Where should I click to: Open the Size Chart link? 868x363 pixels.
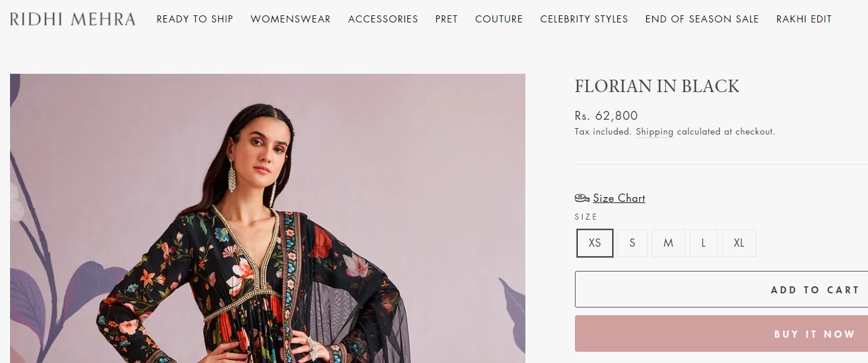point(619,198)
